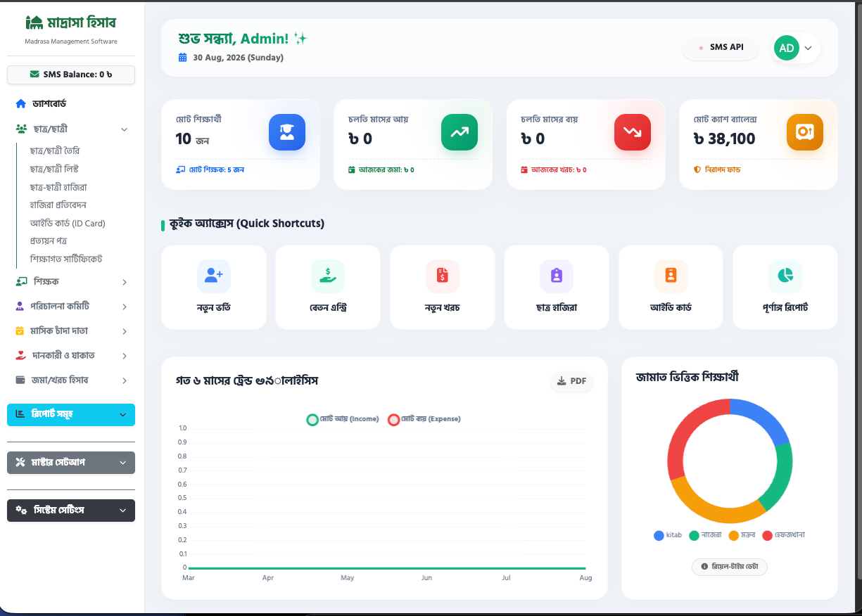Screen dimensions: 862x616
Task: Open the নতুন ভর্তি quick shortcut
Action: coord(214,287)
